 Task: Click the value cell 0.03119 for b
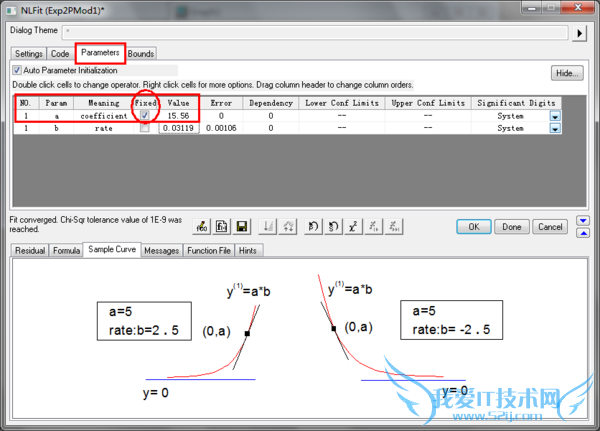click(179, 128)
